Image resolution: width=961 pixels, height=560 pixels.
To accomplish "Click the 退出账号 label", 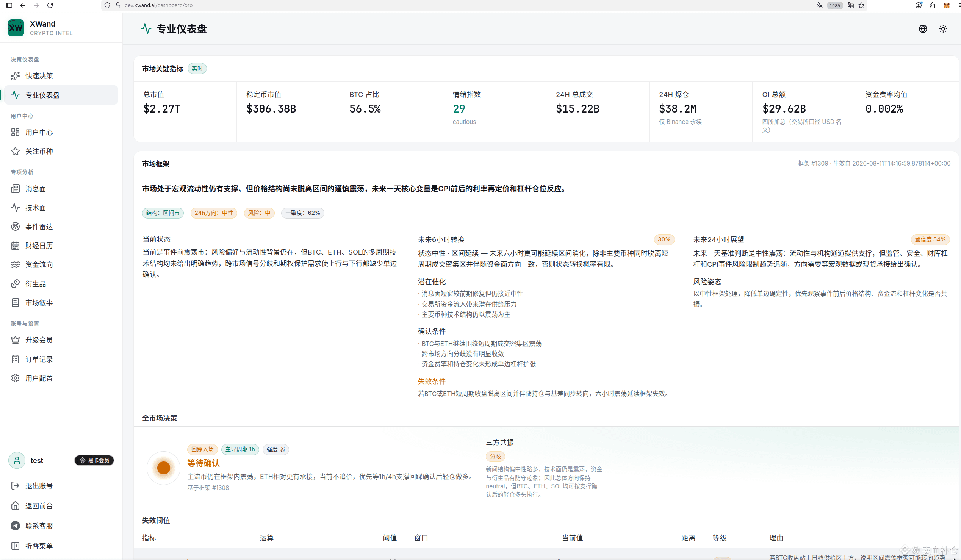I will 39,486.
